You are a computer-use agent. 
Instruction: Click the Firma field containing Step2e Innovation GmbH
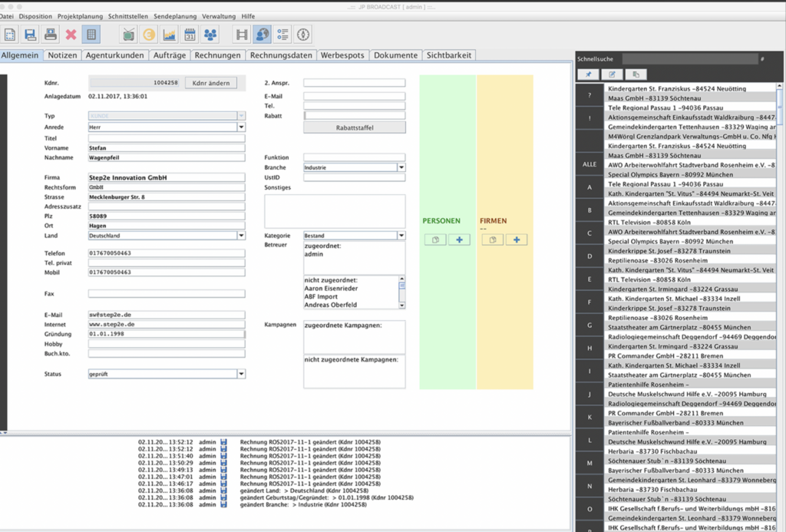point(167,177)
